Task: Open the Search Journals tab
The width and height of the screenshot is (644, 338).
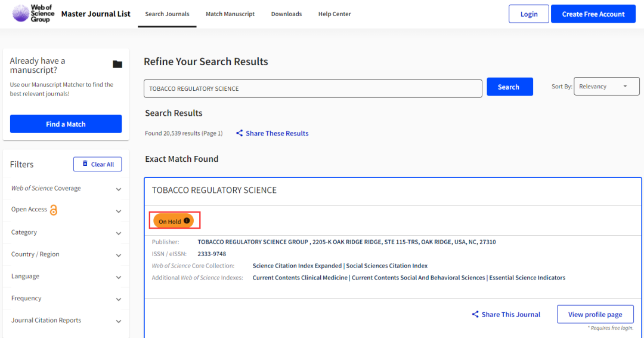Action: pyautogui.click(x=167, y=14)
